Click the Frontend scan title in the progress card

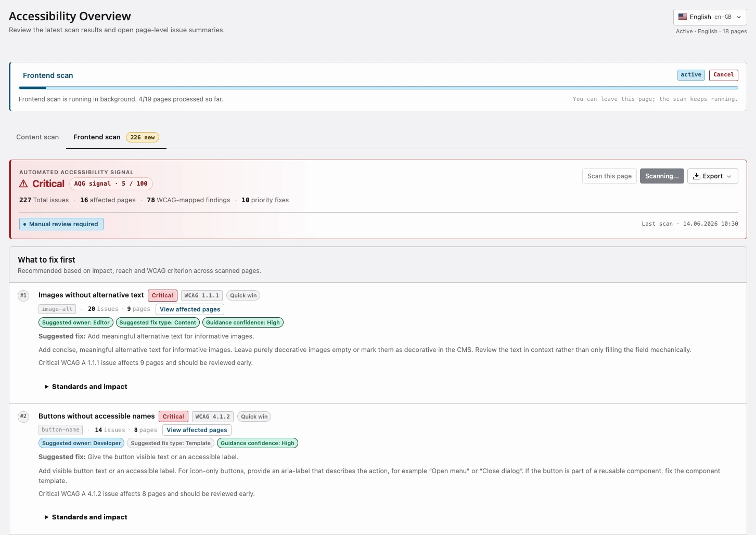coord(48,75)
